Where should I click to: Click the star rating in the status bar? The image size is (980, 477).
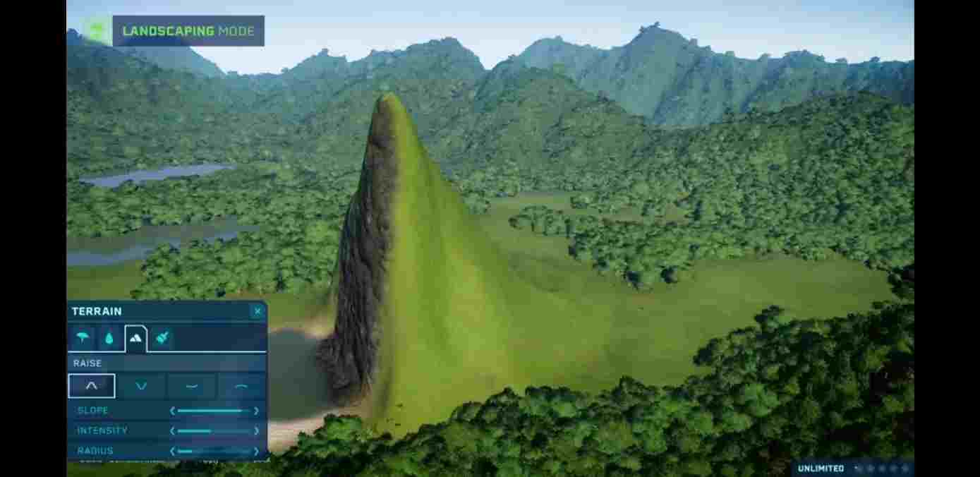point(881,469)
